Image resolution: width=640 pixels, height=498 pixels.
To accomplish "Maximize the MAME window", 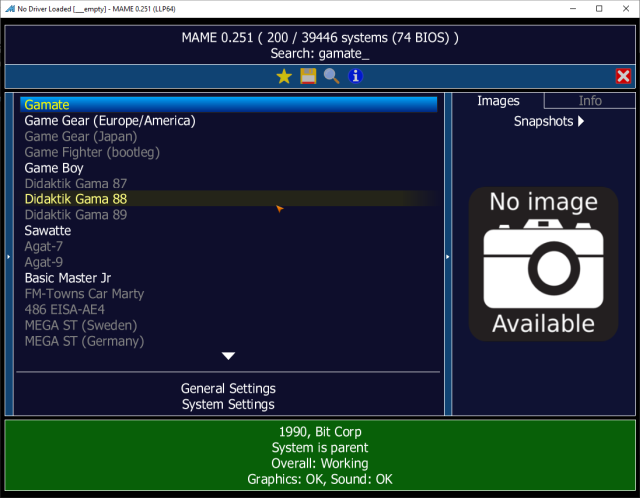I will click(599, 9).
